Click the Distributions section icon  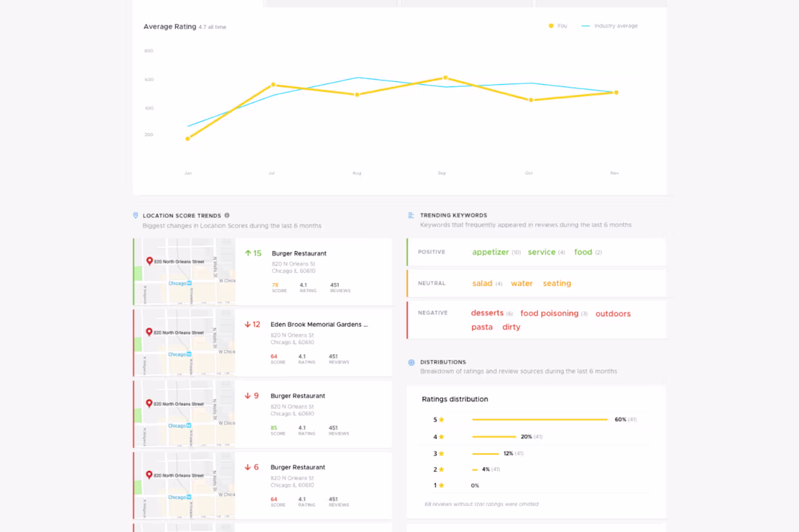(x=412, y=361)
